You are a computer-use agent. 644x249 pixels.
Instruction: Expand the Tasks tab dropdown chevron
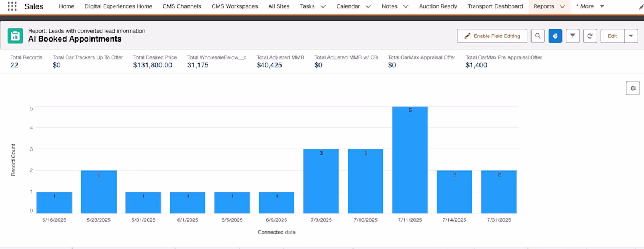[x=323, y=6]
